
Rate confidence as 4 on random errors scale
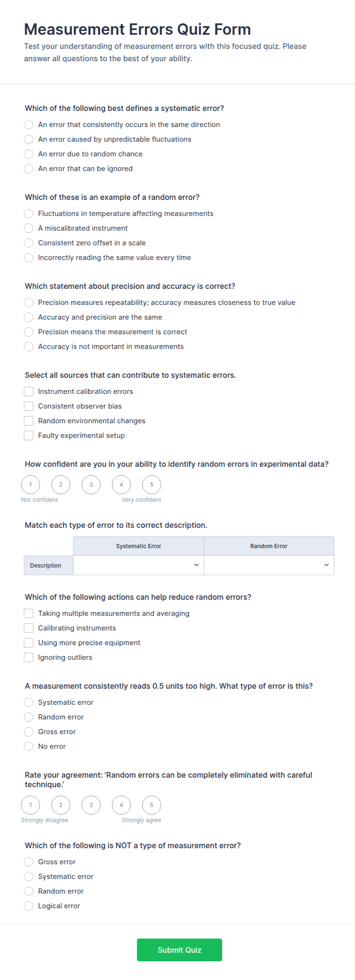(121, 485)
